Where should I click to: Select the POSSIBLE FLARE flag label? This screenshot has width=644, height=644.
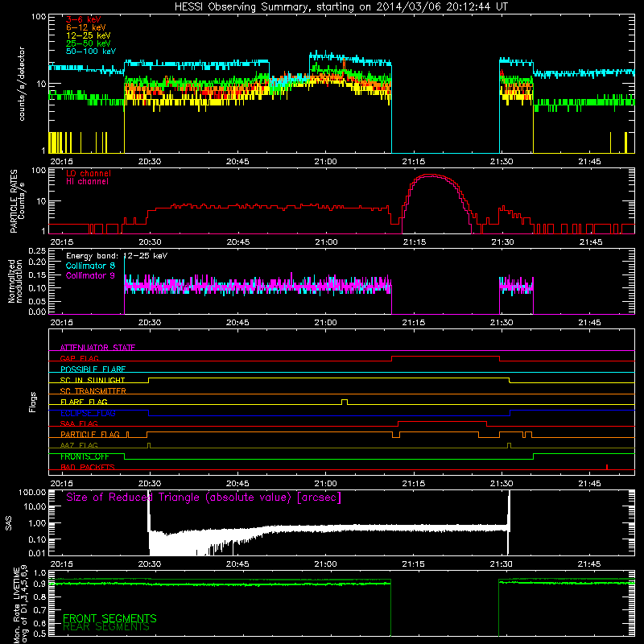[x=93, y=369]
